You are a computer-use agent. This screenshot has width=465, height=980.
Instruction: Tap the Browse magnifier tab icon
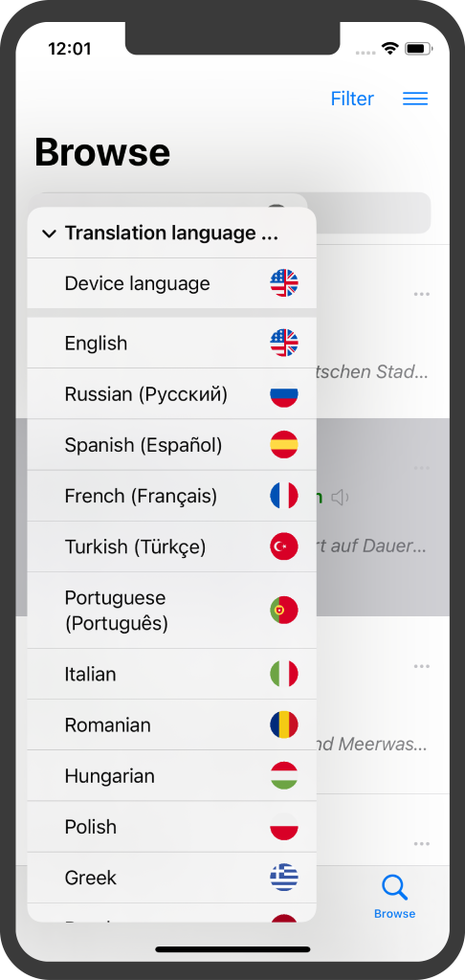394,887
